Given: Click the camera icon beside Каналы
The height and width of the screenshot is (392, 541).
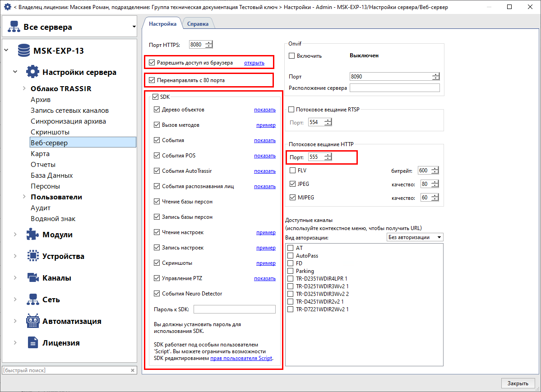Looking at the screenshot, I should coord(33,277).
